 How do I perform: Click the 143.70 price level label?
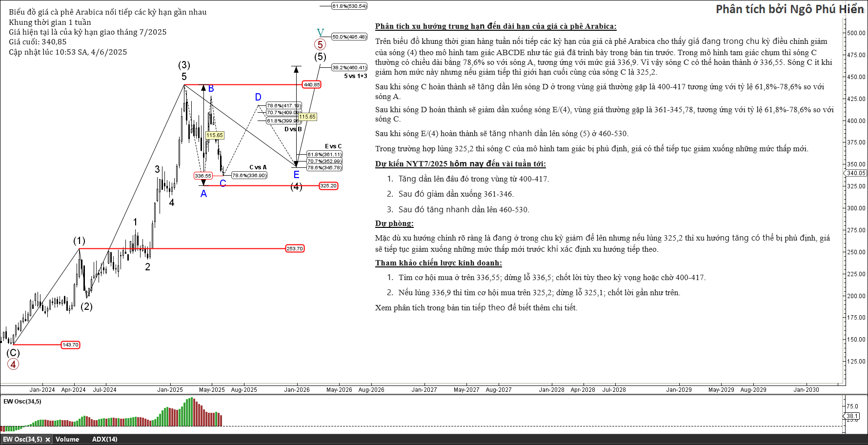[70, 344]
